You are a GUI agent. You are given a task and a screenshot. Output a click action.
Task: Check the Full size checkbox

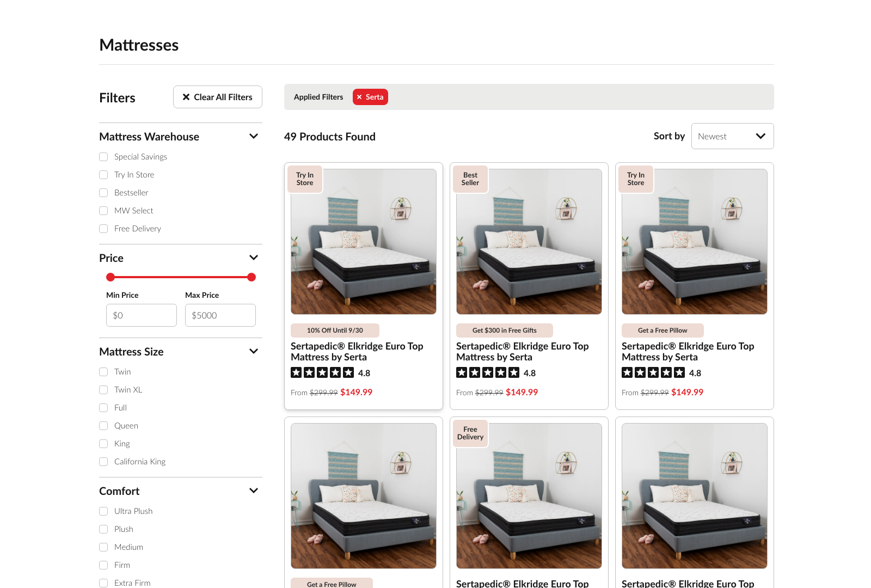[x=103, y=408]
